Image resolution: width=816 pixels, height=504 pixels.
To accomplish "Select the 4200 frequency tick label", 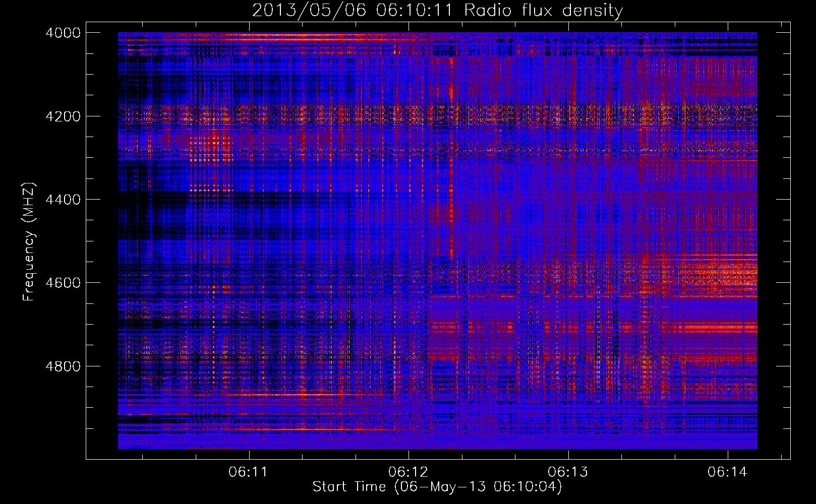I will pos(63,116).
